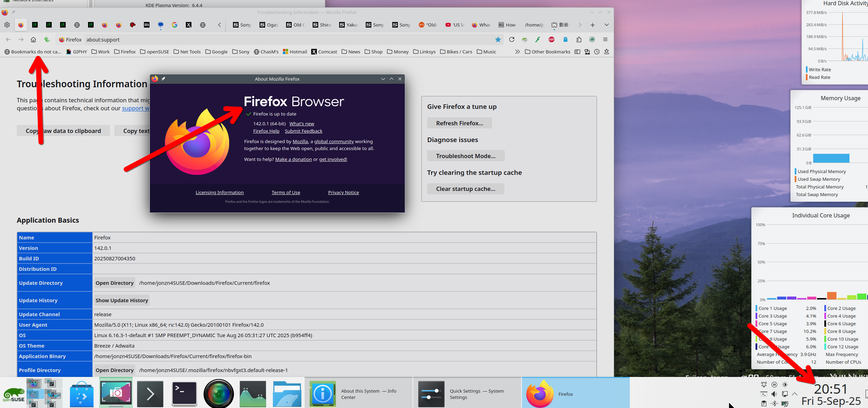Switch to the 'Old C' tab
Image resolution: width=868 pixels, height=408 pixels.
point(296,25)
